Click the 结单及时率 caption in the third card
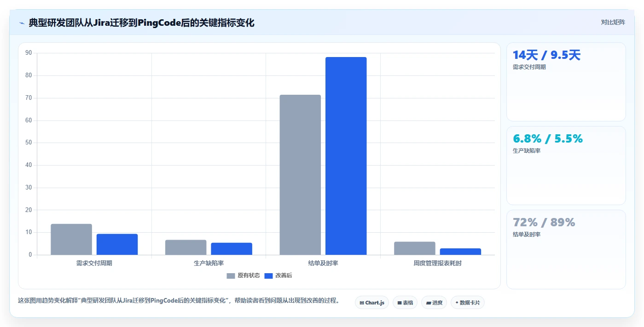 click(x=527, y=235)
